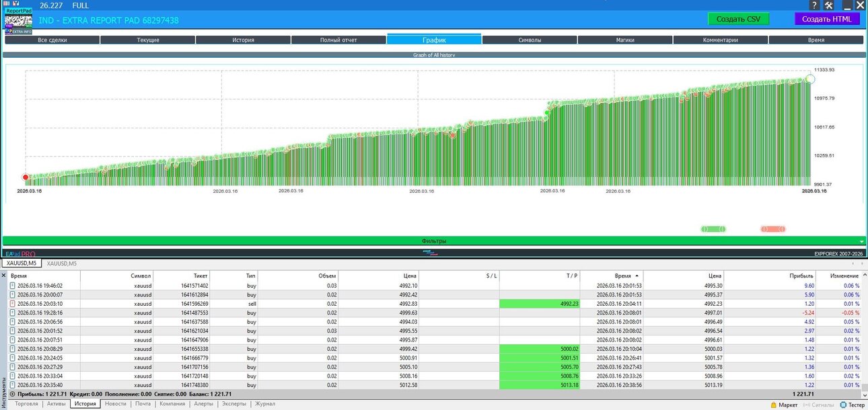868x410 pixels.
Task: Toggle the green profit trades filter pill
Action: (x=713, y=229)
